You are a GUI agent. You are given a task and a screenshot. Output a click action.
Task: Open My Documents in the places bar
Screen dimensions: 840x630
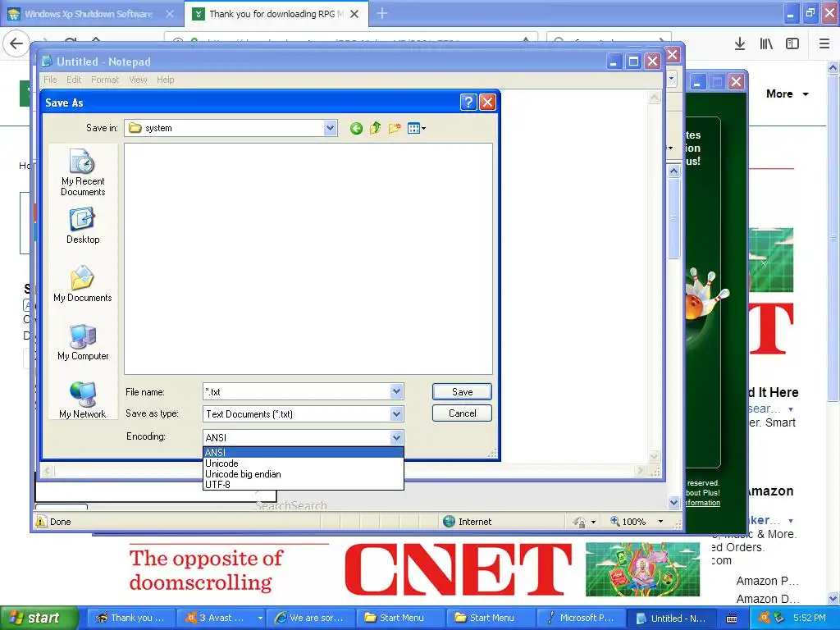tap(83, 285)
